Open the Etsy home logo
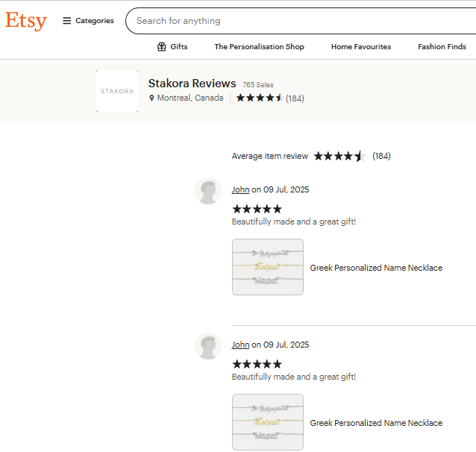476x452 pixels. click(x=26, y=21)
